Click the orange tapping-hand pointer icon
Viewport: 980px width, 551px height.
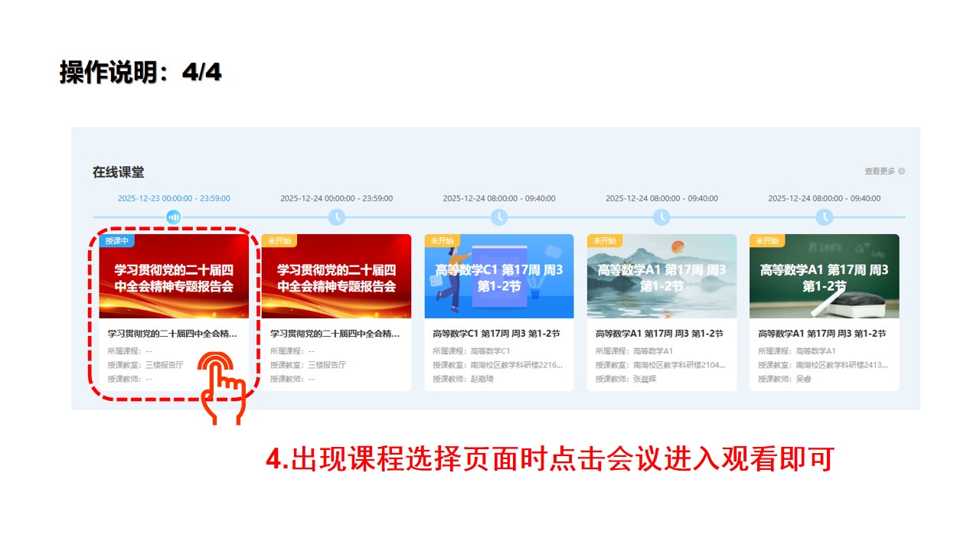(x=221, y=386)
